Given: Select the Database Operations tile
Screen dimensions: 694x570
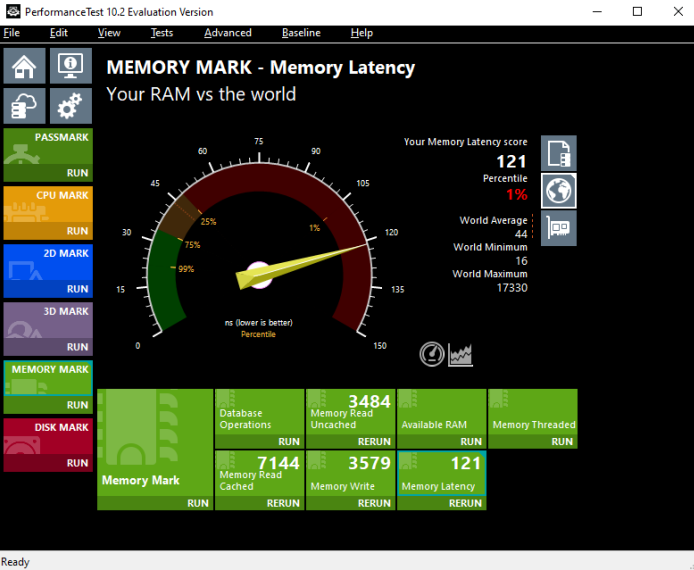Looking at the screenshot, I should (259, 412).
